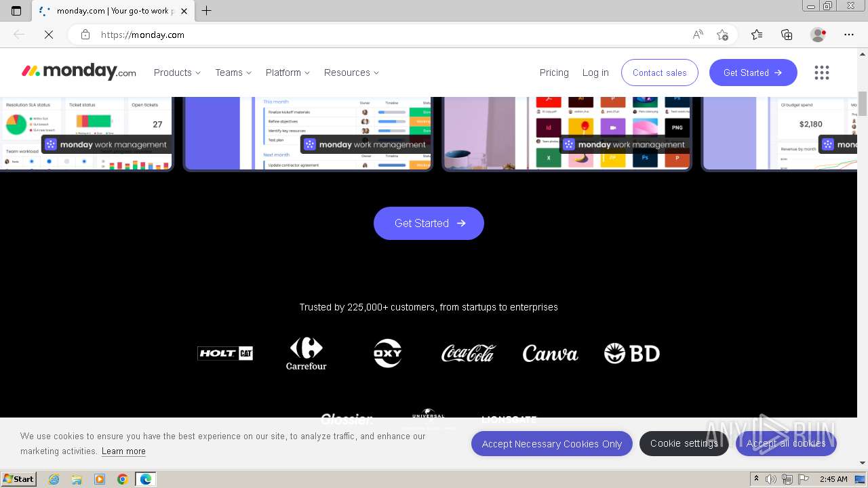Show hidden system tray icons
The height and width of the screenshot is (488, 868).
(756, 479)
